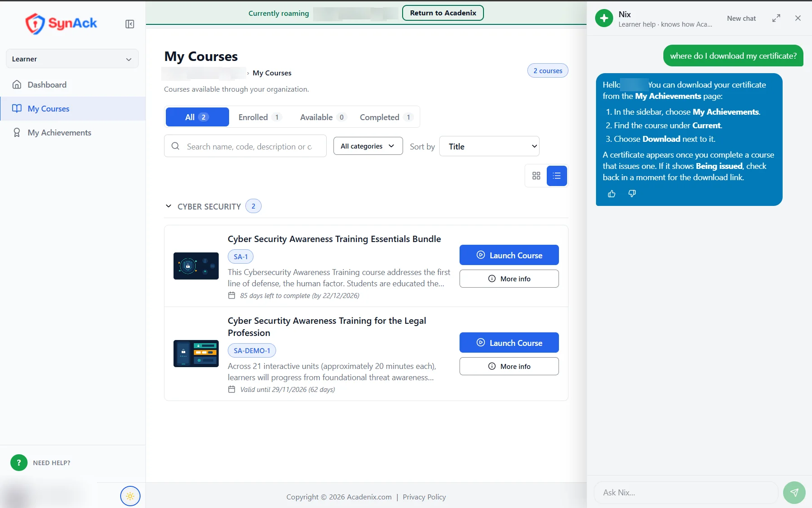Image resolution: width=812 pixels, height=508 pixels.
Task: Show Completed courses tab
Action: pos(386,117)
